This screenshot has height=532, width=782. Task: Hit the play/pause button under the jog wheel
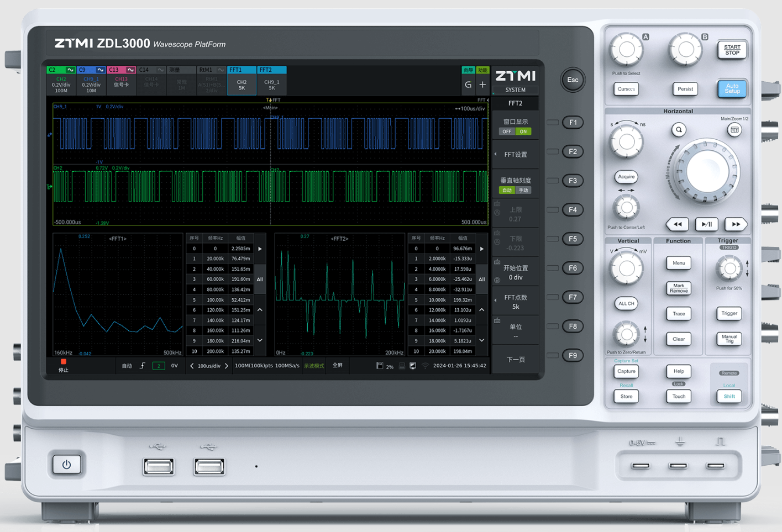point(707,224)
